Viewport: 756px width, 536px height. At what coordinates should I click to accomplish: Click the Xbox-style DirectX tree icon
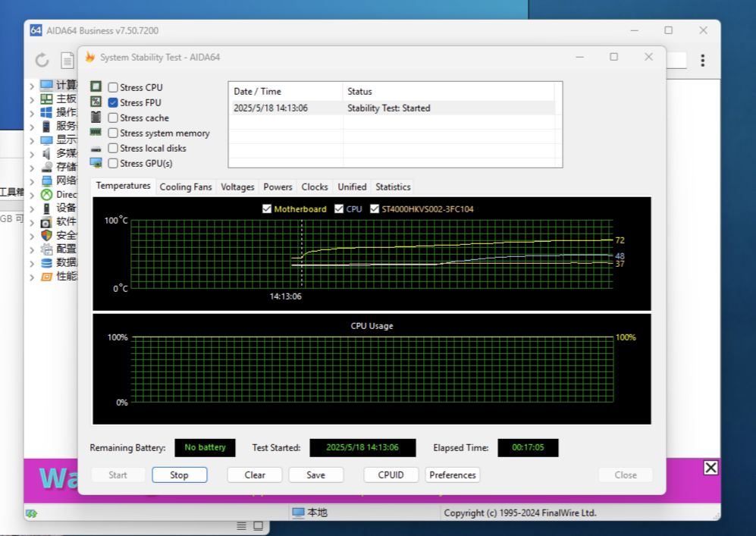[x=47, y=194]
